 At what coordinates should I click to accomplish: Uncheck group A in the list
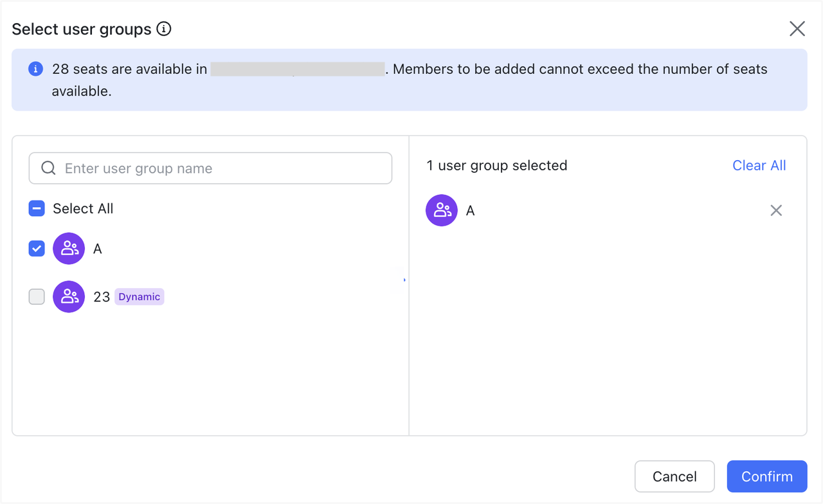(x=37, y=248)
